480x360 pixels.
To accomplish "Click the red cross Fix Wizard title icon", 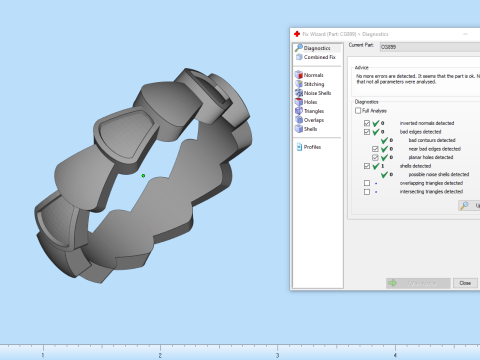I will click(297, 34).
